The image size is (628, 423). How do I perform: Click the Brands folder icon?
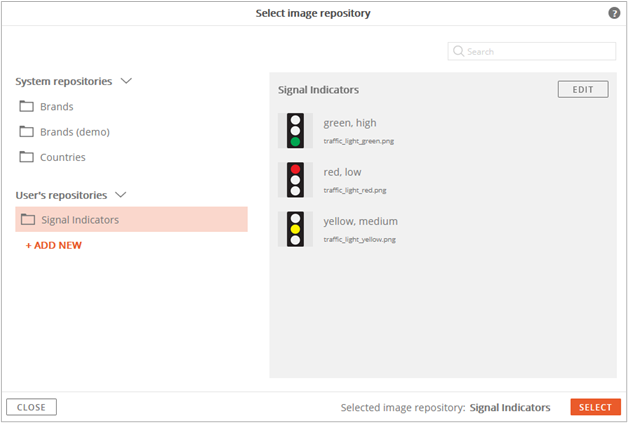pyautogui.click(x=26, y=106)
